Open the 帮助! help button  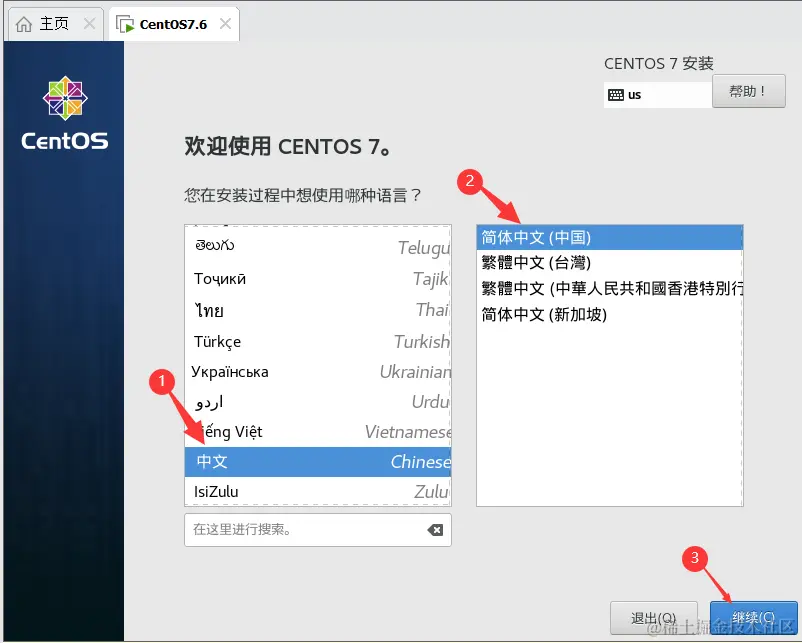click(748, 92)
